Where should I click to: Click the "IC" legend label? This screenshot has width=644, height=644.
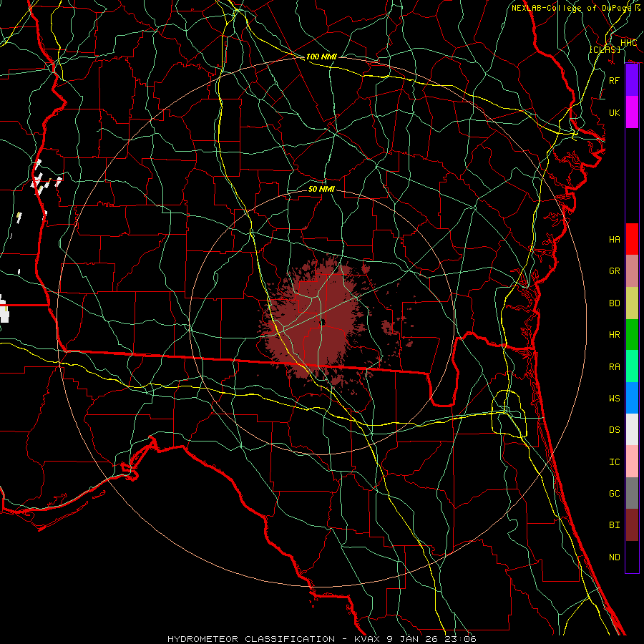pos(615,462)
